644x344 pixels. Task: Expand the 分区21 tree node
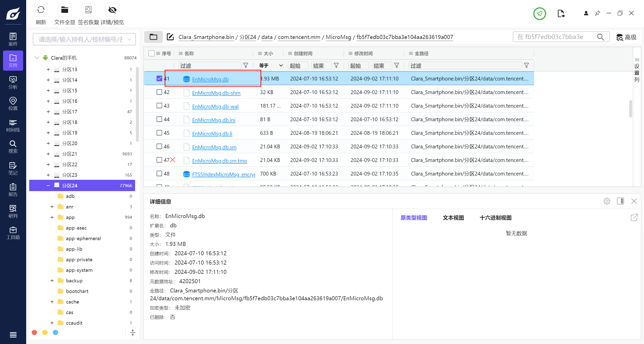(48, 154)
